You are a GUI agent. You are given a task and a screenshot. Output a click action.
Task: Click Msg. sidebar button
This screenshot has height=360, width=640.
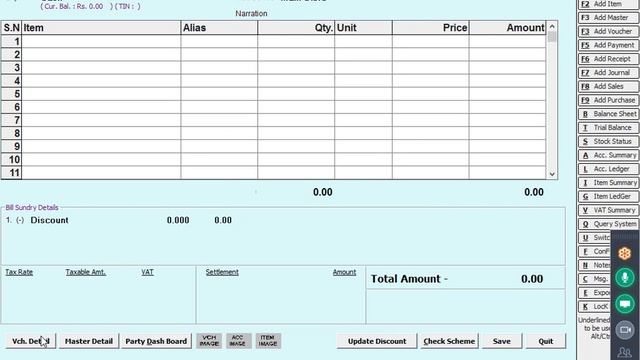tap(595, 279)
